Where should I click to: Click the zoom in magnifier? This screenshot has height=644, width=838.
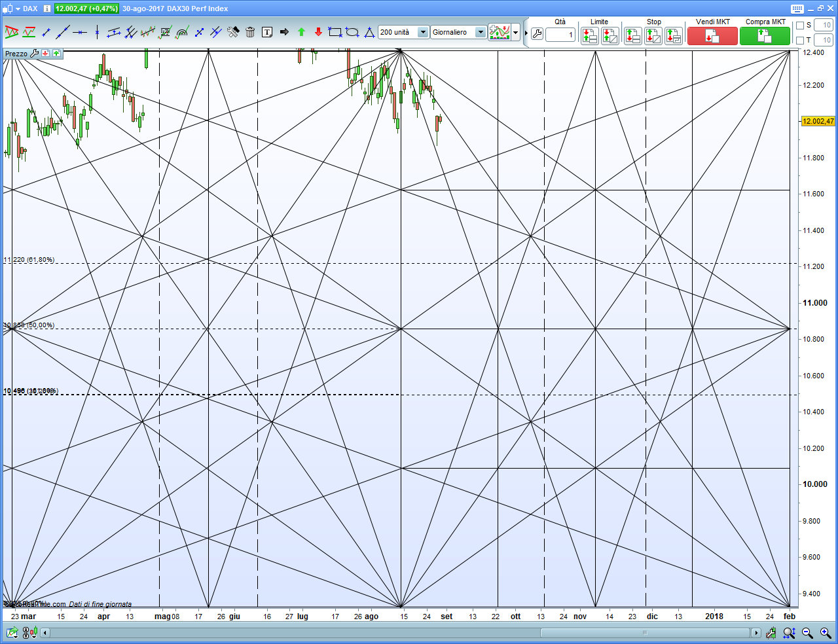tap(826, 633)
